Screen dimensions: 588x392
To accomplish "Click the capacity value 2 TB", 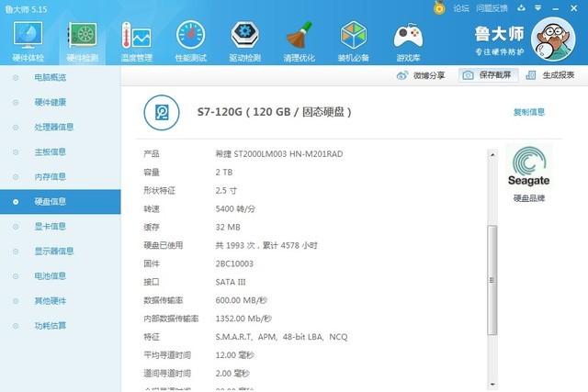I will click(x=224, y=173).
